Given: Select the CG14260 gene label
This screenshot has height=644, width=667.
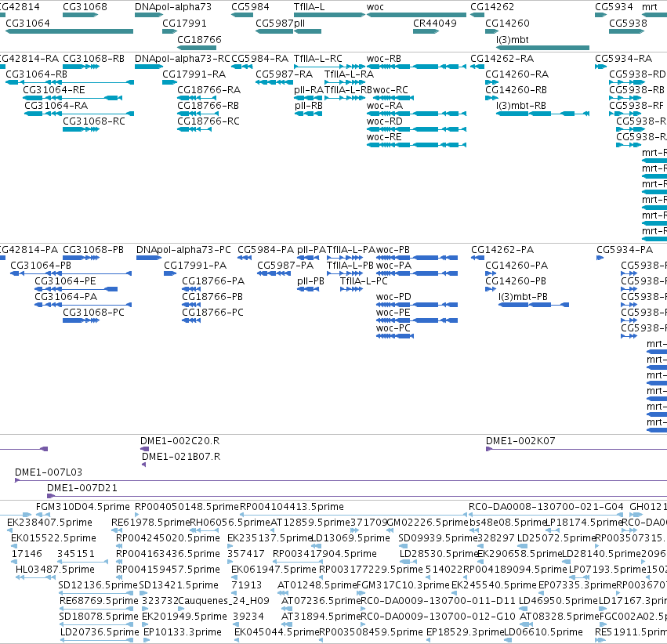Looking at the screenshot, I should click(507, 24).
